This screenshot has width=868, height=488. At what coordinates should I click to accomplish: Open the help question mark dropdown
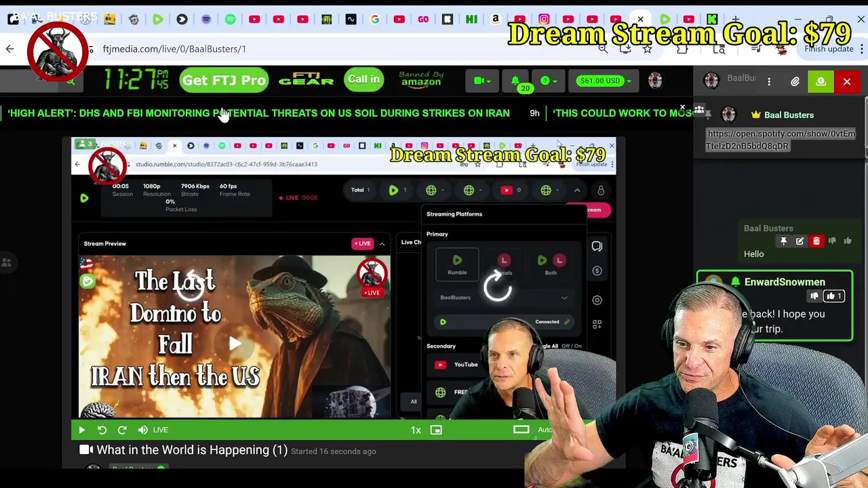coord(549,81)
